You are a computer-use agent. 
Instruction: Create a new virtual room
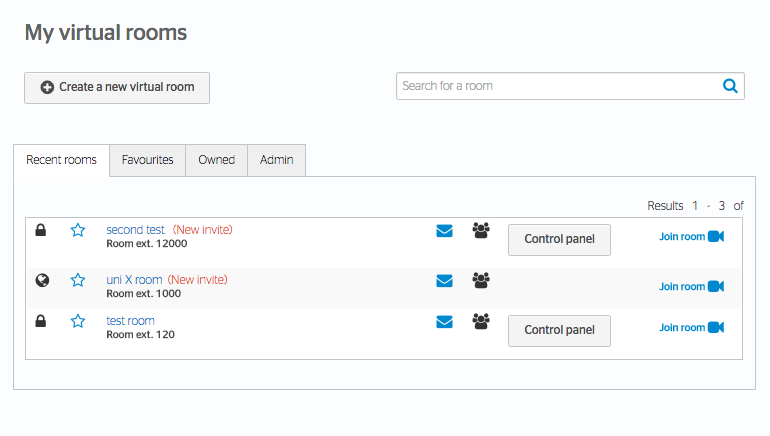pyautogui.click(x=117, y=88)
